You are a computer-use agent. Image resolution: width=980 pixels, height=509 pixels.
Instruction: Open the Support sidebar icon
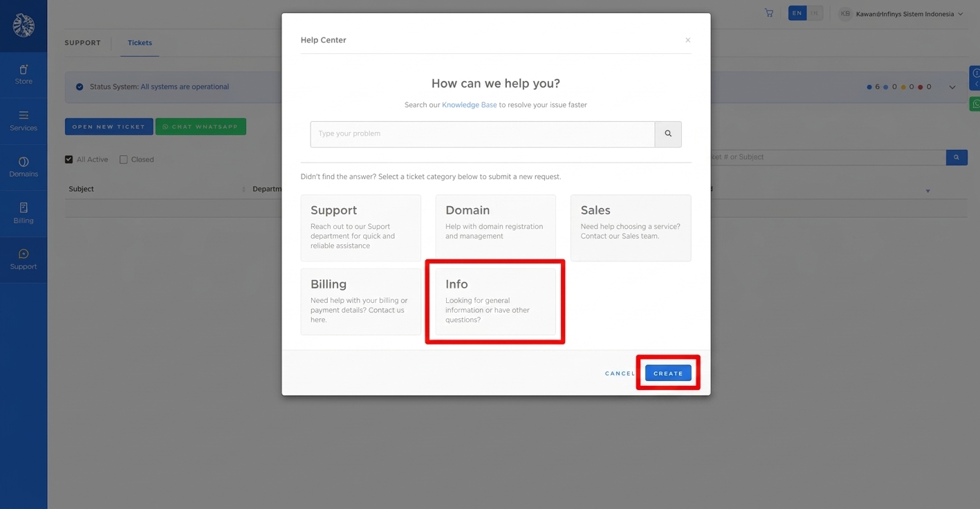tap(24, 260)
